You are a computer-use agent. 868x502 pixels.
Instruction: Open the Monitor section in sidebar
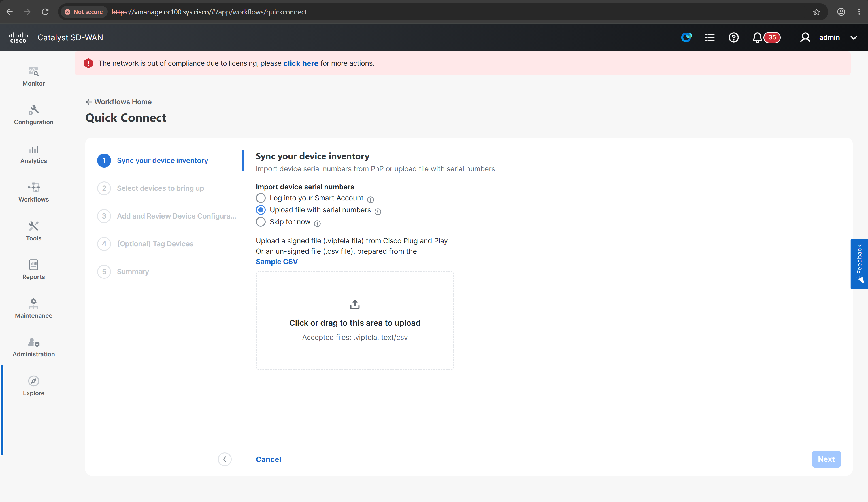click(x=34, y=76)
